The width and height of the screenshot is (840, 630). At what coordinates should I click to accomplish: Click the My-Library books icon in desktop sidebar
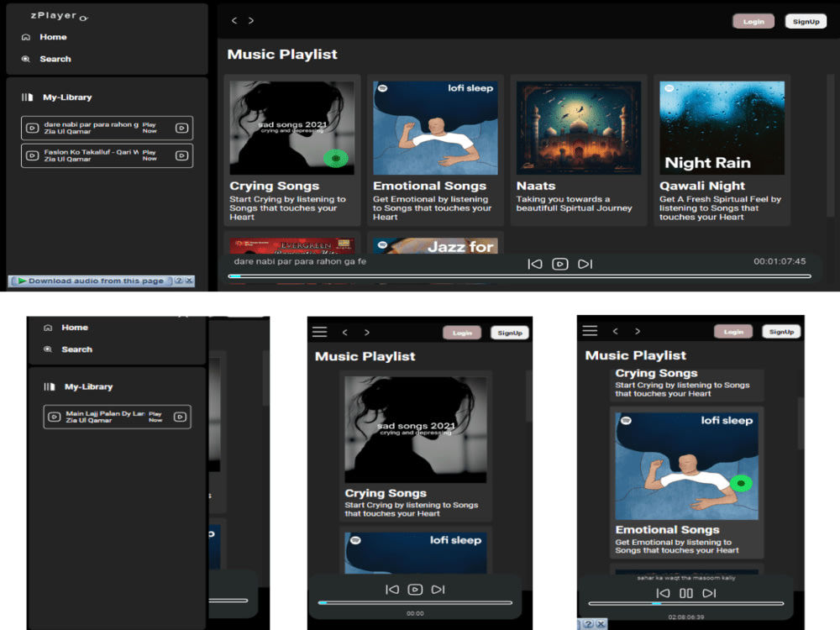(28, 97)
